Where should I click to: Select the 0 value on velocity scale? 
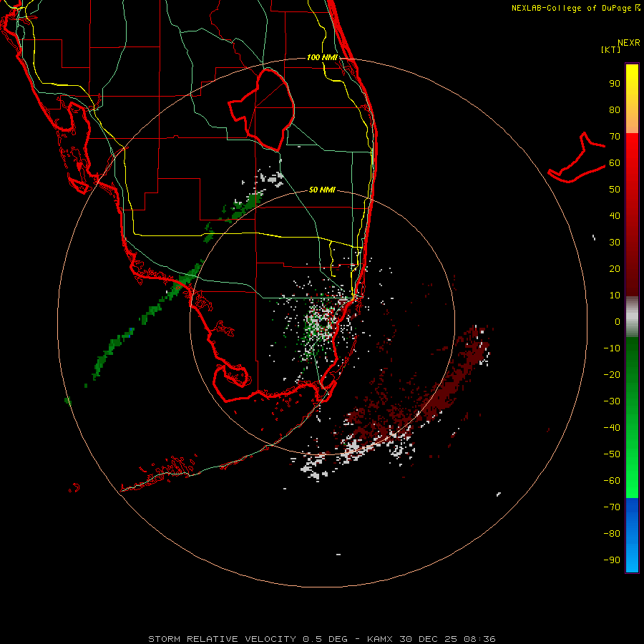pyautogui.click(x=618, y=322)
